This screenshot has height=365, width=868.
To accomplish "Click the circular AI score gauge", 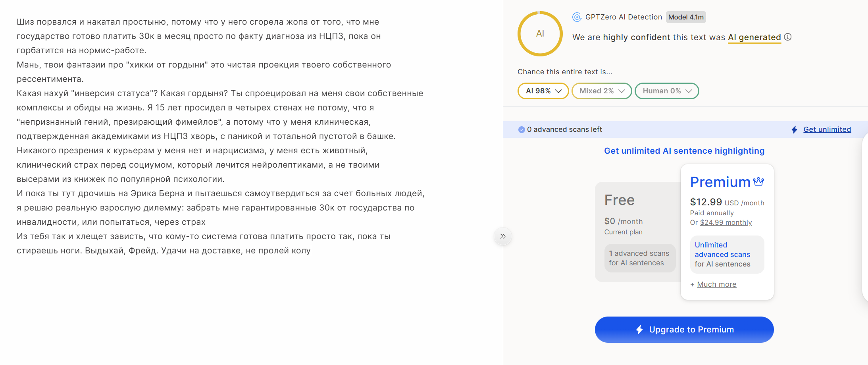I will point(540,34).
